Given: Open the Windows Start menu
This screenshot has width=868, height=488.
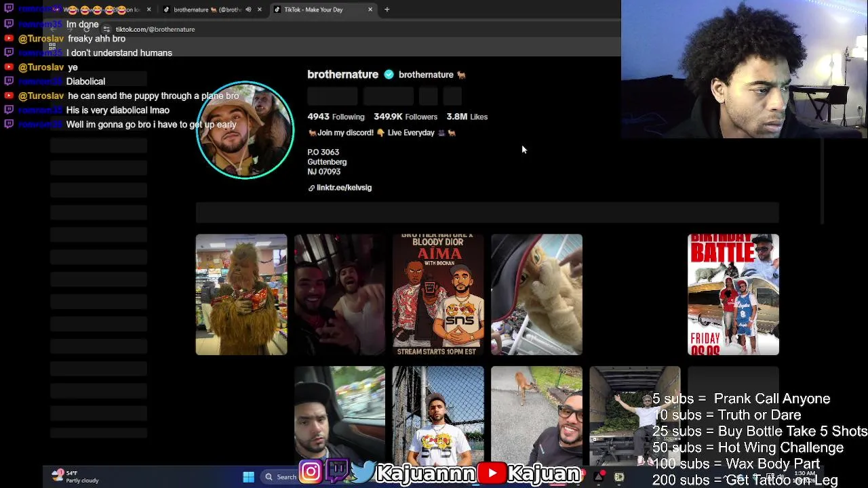Looking at the screenshot, I should click(248, 477).
